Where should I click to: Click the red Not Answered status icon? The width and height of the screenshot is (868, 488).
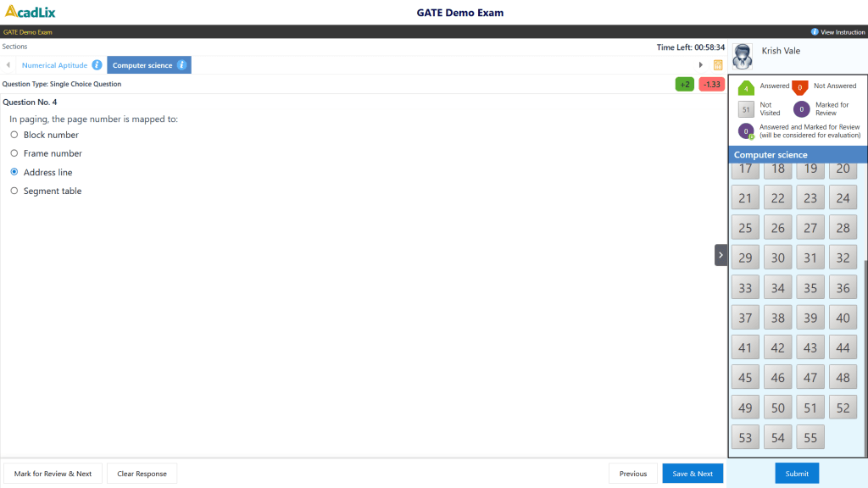[x=798, y=86]
